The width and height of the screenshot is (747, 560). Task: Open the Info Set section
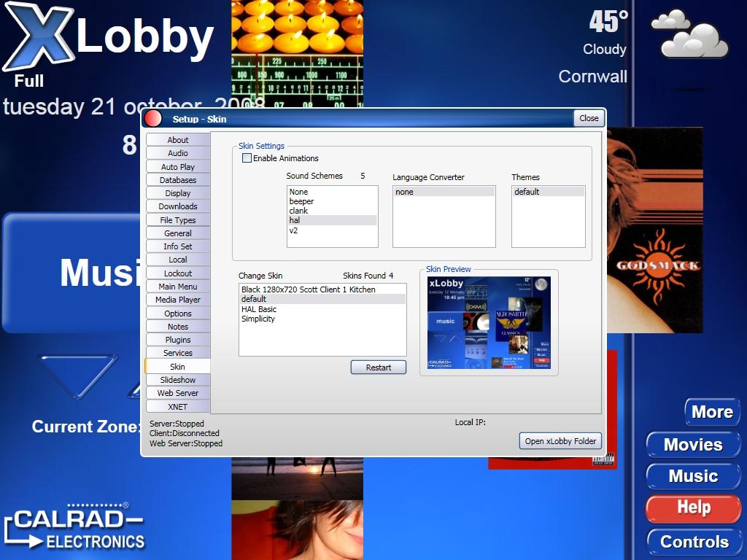click(x=178, y=246)
